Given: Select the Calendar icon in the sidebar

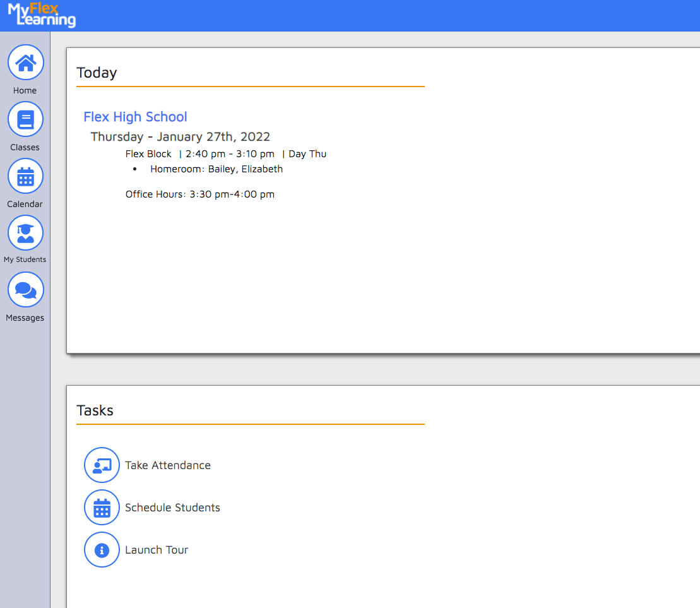Looking at the screenshot, I should (25, 176).
